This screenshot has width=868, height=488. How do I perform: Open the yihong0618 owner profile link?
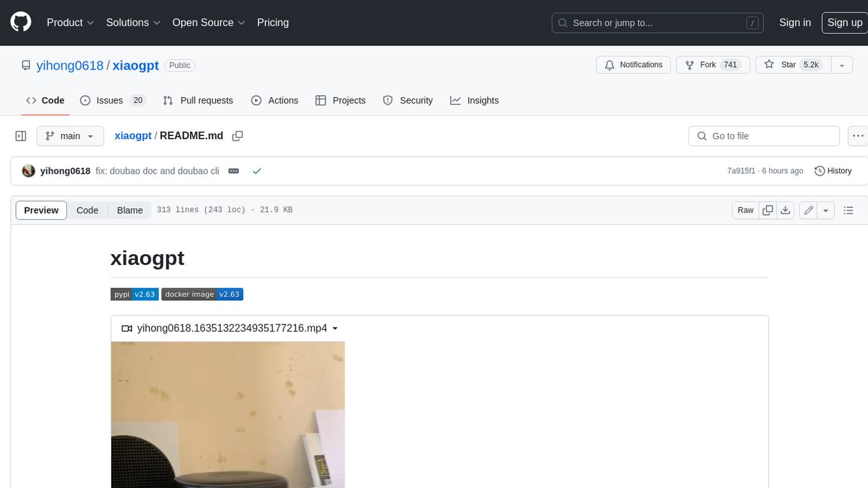point(70,65)
